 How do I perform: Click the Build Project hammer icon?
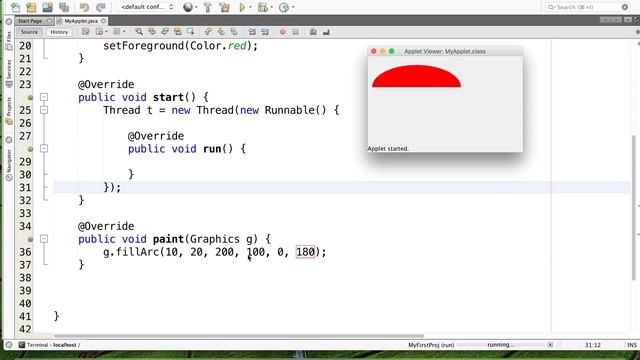coord(207,7)
